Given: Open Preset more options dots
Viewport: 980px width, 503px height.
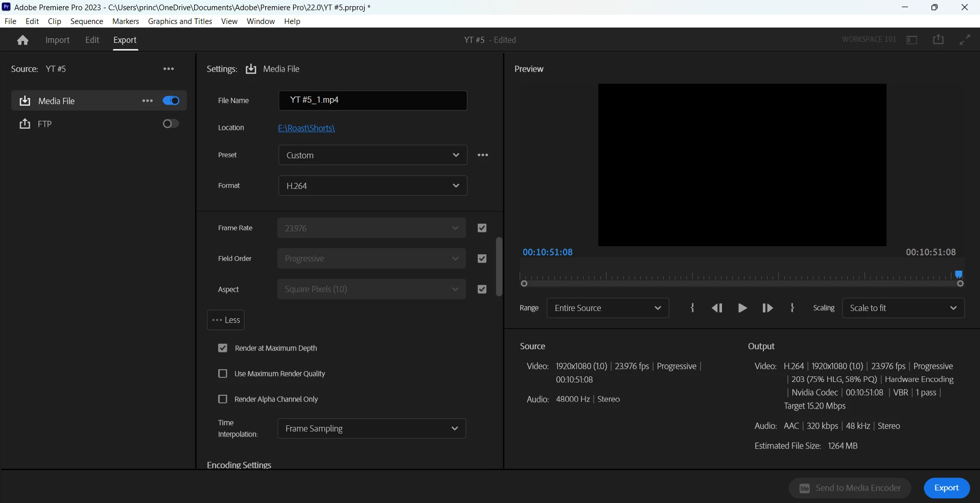Looking at the screenshot, I should tap(483, 155).
